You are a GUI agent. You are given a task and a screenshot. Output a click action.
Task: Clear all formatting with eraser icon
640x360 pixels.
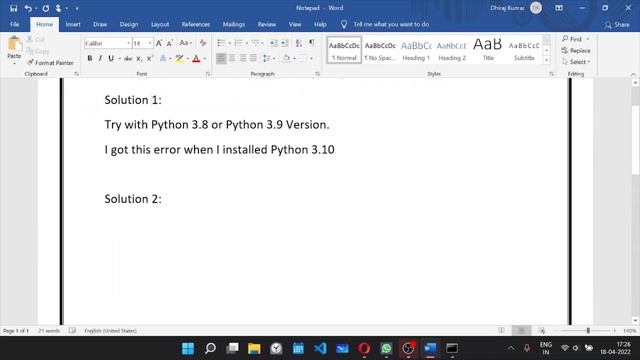coord(203,43)
